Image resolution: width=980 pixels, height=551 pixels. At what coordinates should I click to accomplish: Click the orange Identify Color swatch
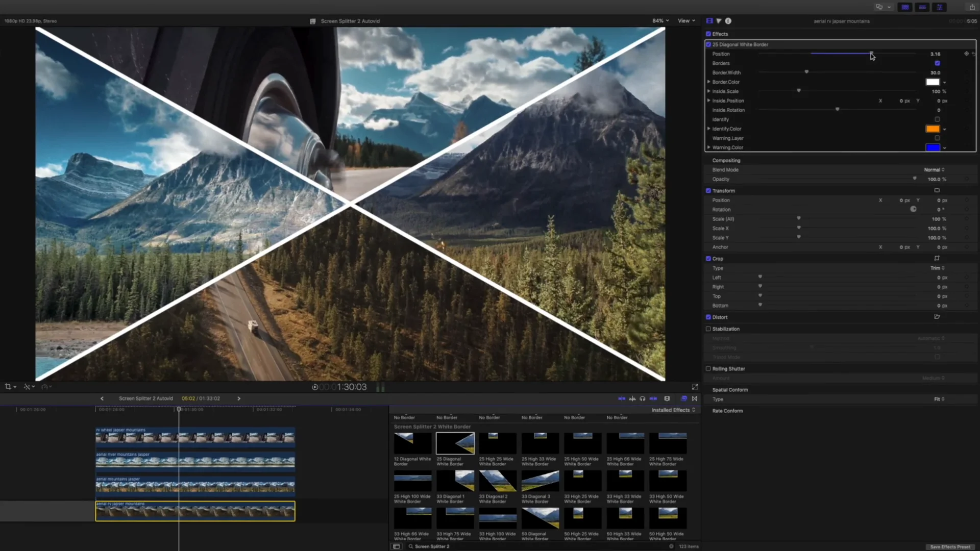[x=933, y=129]
